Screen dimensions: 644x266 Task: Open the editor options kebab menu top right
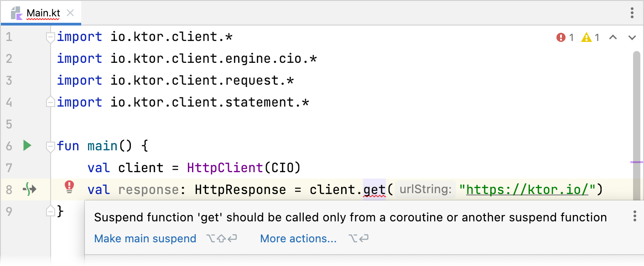coord(633,13)
